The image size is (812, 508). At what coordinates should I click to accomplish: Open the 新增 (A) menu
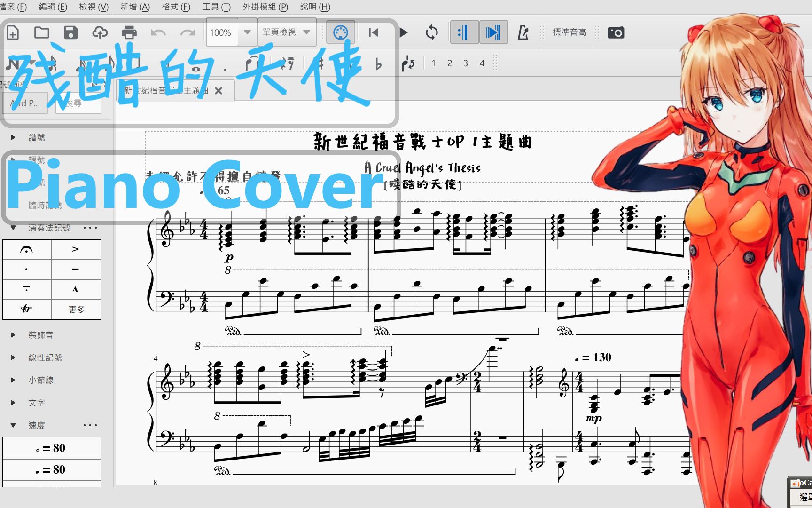click(x=135, y=7)
